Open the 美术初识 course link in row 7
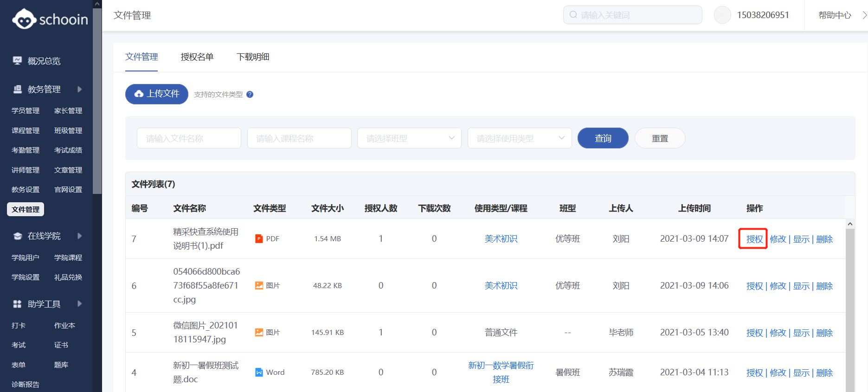This screenshot has height=392, width=868. (501, 238)
